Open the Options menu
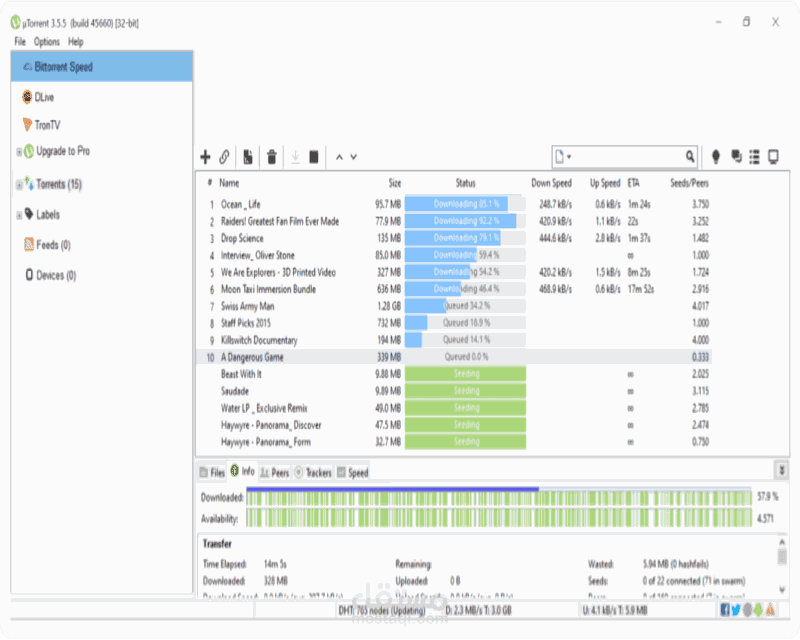The image size is (800, 640). 47,42
